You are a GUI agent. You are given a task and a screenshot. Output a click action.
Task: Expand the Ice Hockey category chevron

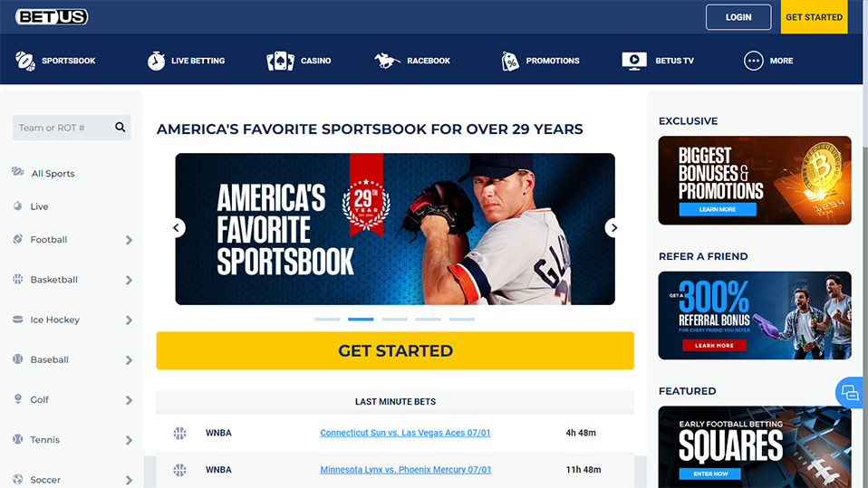(x=129, y=321)
